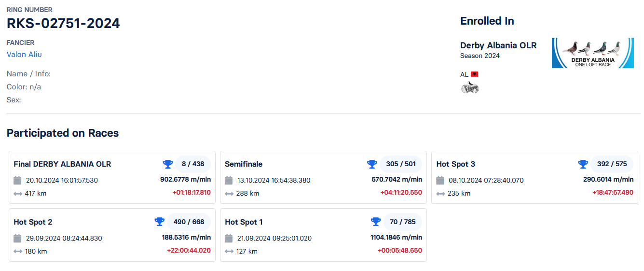Open fancier Valon Aliu's profile link

(x=24, y=54)
